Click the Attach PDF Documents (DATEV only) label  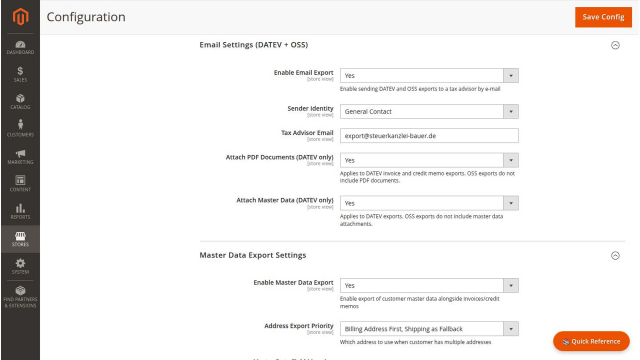(x=280, y=157)
